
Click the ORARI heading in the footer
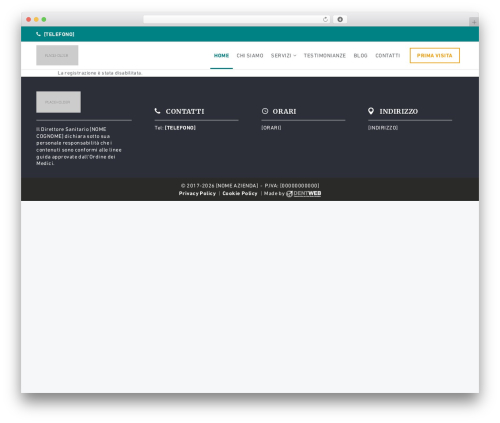tap(284, 111)
